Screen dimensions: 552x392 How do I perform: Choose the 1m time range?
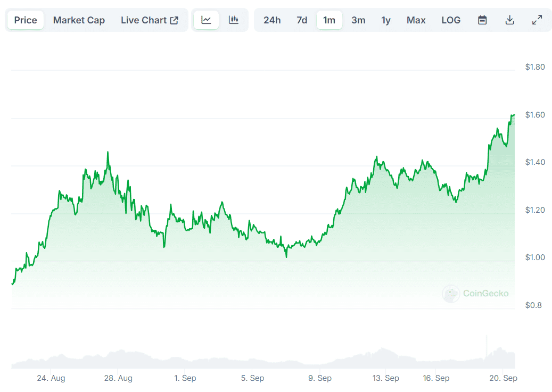click(x=329, y=20)
